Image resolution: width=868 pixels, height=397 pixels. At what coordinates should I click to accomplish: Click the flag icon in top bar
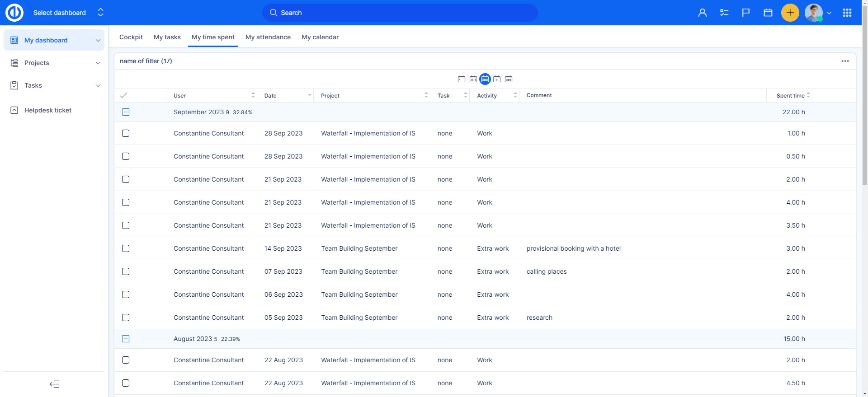pos(746,13)
